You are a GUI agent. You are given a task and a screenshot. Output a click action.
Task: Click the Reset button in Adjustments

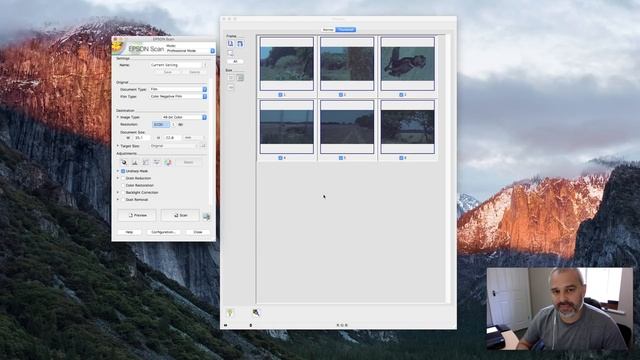tap(188, 162)
